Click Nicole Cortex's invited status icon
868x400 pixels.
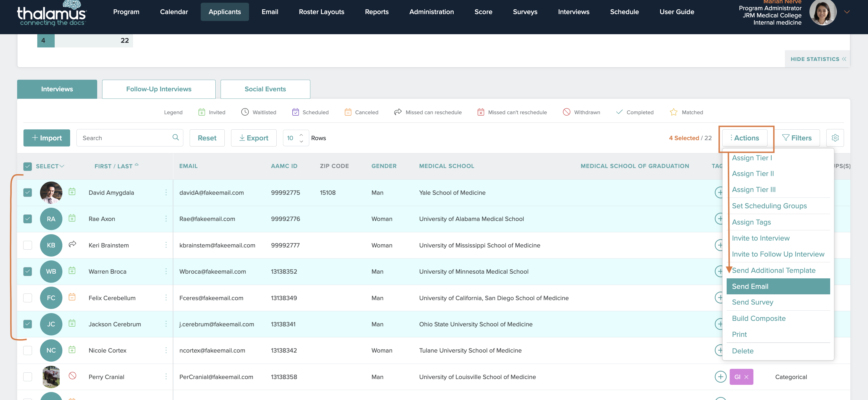point(72,350)
